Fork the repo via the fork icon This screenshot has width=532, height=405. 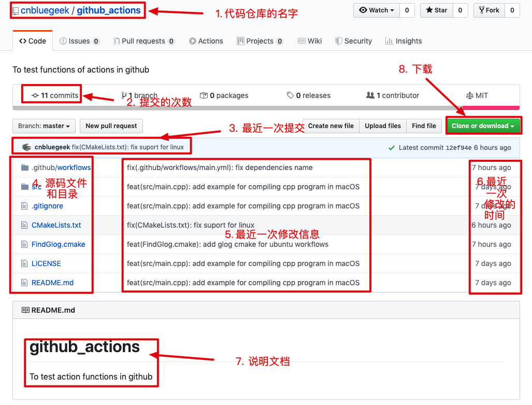click(481, 10)
